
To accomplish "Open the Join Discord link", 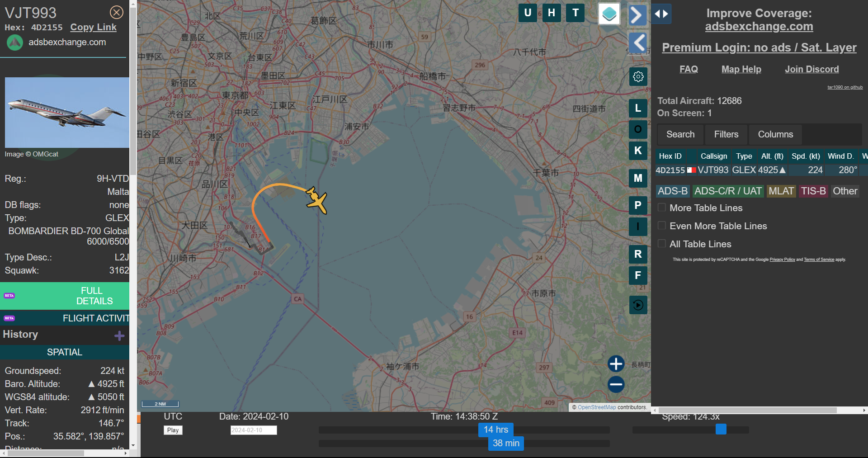I will click(x=812, y=69).
